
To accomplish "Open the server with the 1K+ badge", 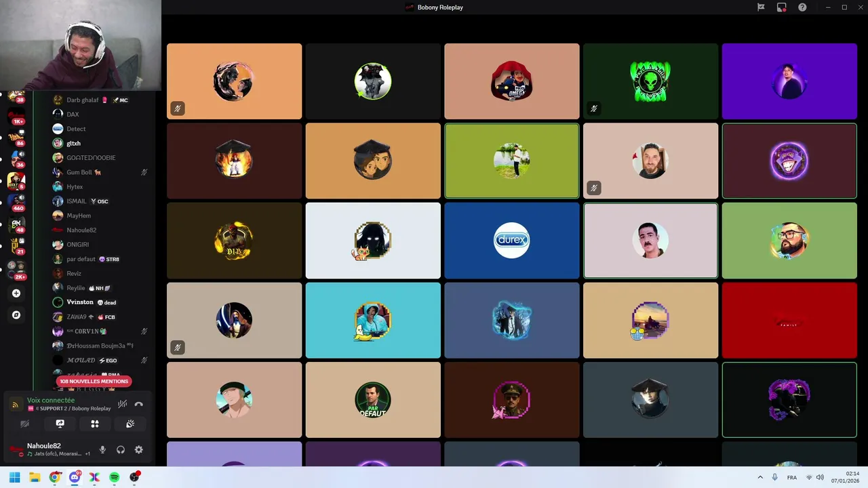I will coord(16,117).
